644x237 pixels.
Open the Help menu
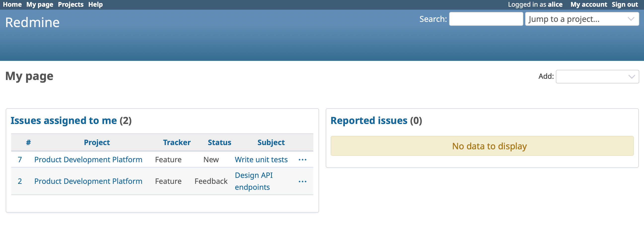[x=95, y=4]
